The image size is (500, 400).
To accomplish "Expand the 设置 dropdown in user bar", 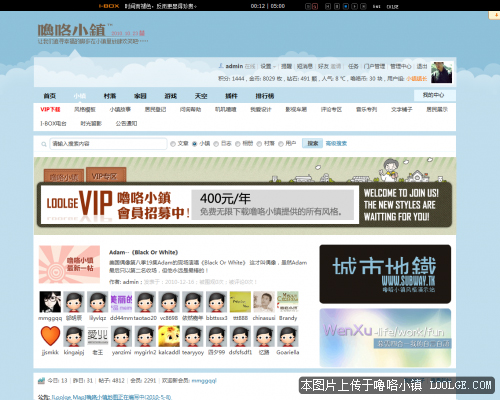I will click(x=268, y=66).
